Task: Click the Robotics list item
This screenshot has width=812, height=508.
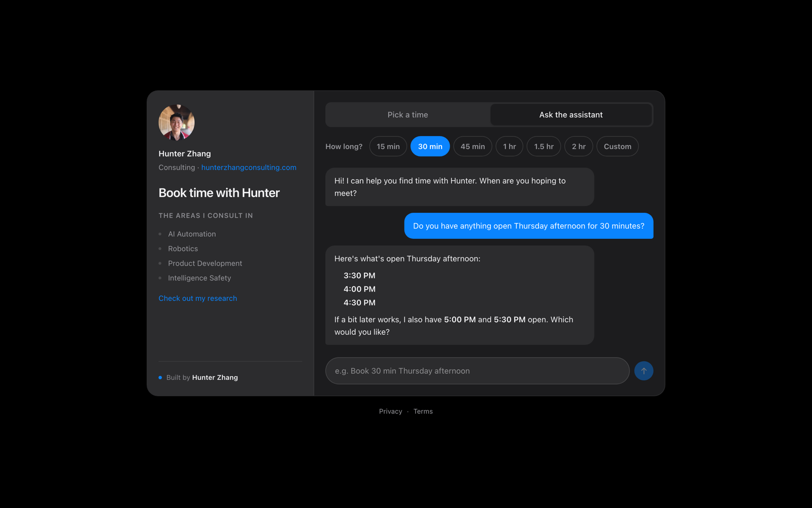Action: [x=183, y=249]
